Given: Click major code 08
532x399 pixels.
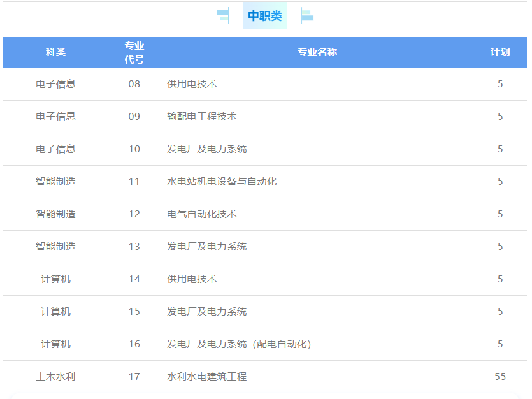Looking at the screenshot, I should 134,84.
